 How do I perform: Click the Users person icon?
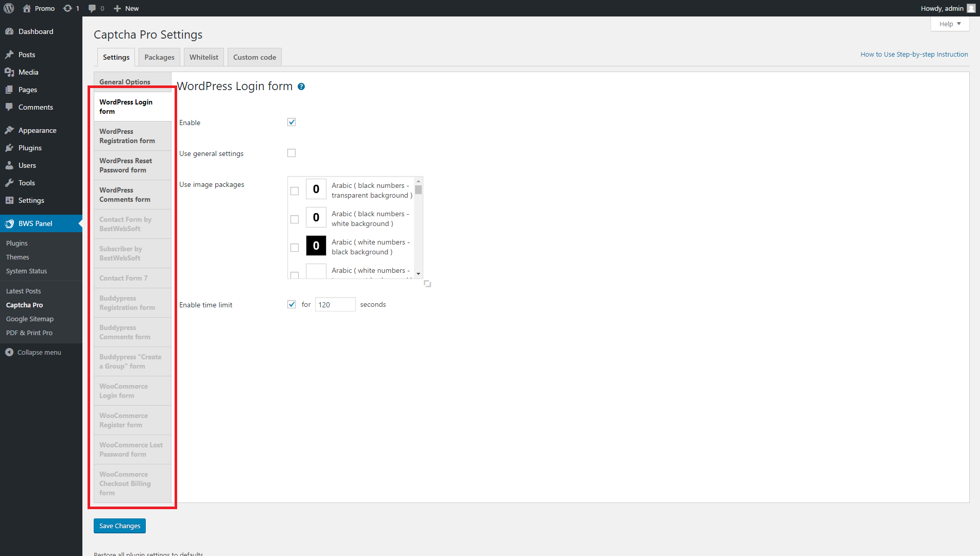click(9, 165)
